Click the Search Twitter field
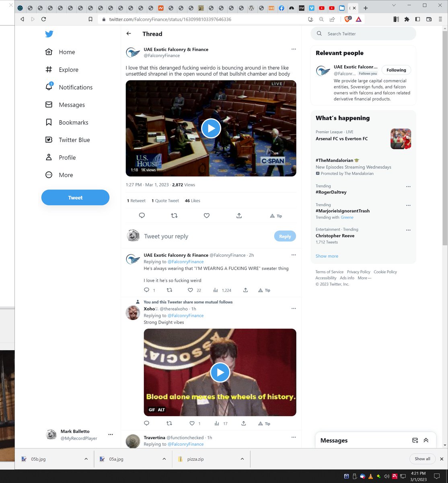The height and width of the screenshot is (483, 448). [364, 34]
